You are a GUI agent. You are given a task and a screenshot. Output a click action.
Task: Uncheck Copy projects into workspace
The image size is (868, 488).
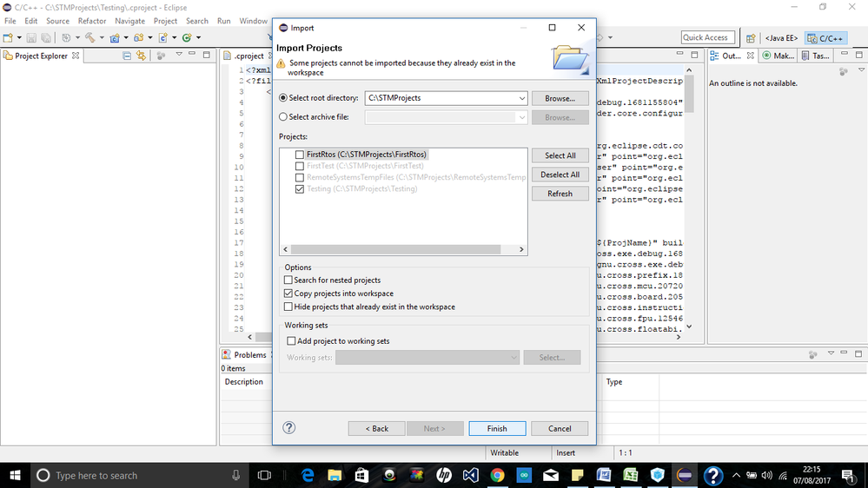pyautogui.click(x=288, y=293)
